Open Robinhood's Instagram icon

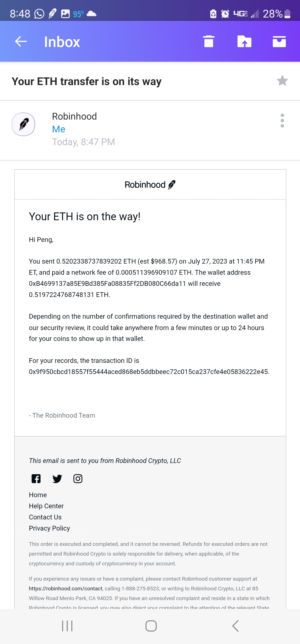pos(78,479)
